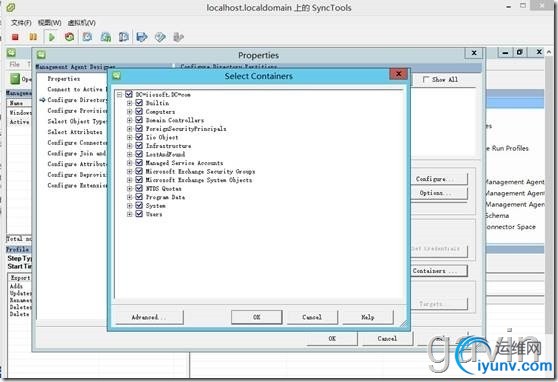The image size is (558, 382).
Task: Click Cancel in Select Containers dialog
Action: [x=312, y=317]
